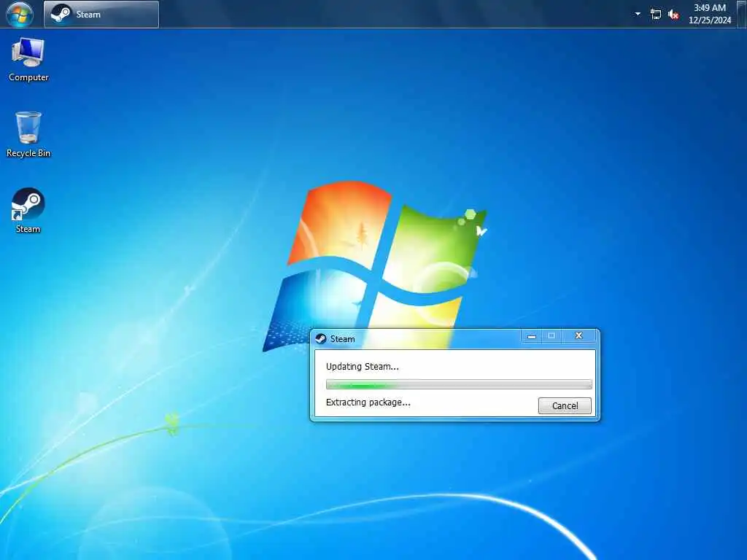Click the Show desktop strip beside the clock
747x560 pixels.
coord(742,14)
